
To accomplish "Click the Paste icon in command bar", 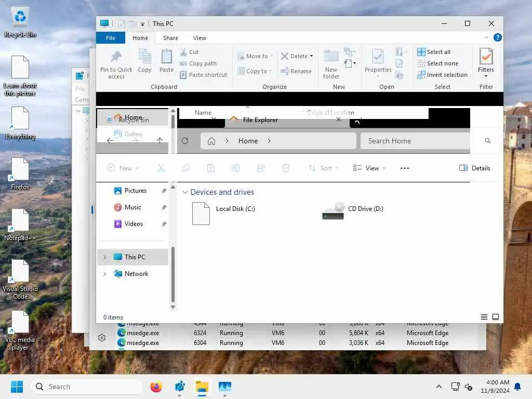I will click(211, 168).
